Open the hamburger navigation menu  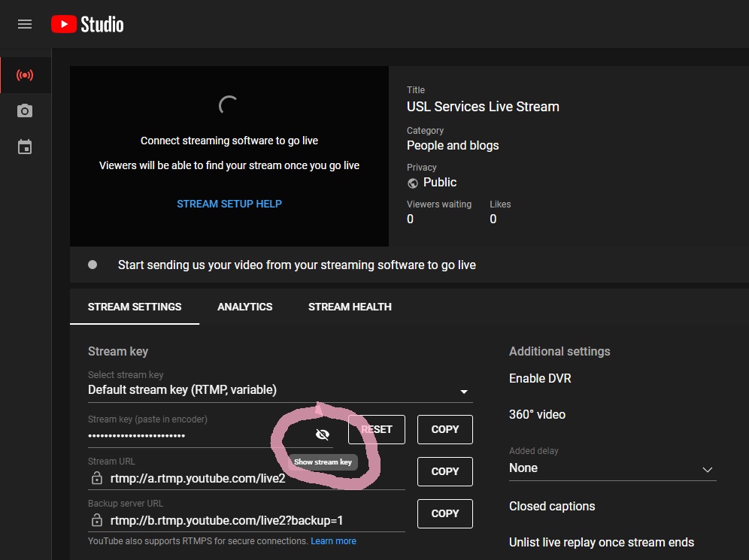[25, 24]
